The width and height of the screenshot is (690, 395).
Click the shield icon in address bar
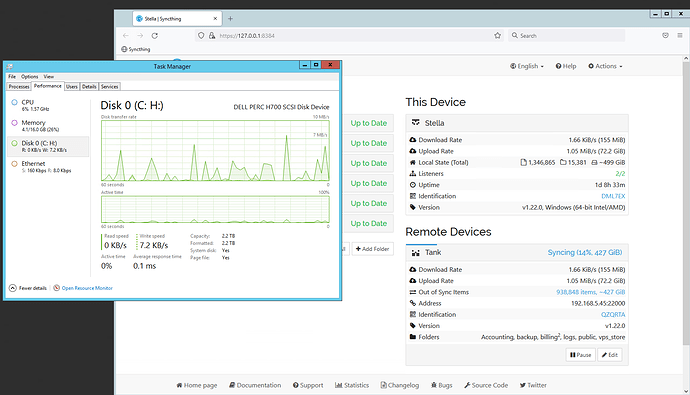pyautogui.click(x=201, y=36)
